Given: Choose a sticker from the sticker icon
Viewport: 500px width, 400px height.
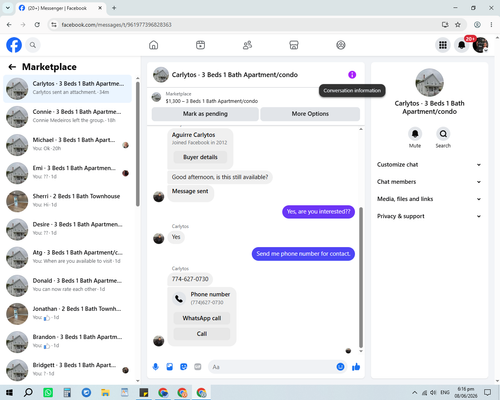Looking at the screenshot, I should 184,367.
